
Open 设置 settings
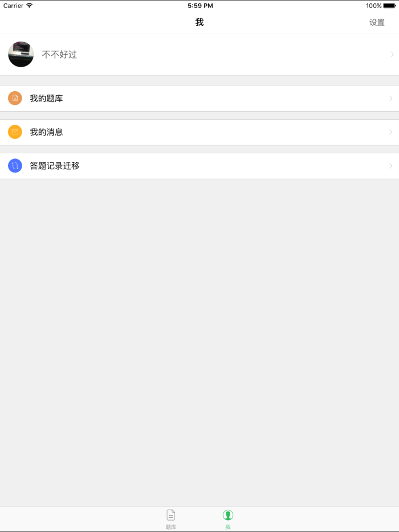click(377, 22)
